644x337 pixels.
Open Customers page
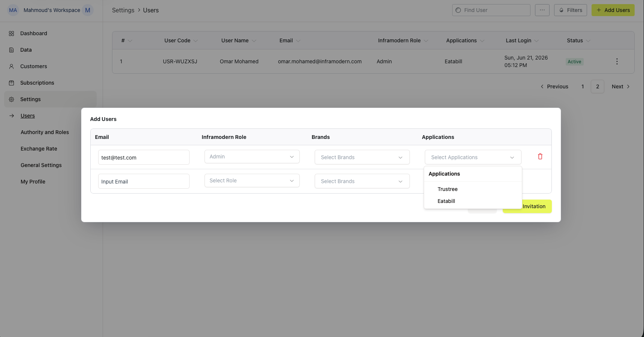pyautogui.click(x=34, y=66)
